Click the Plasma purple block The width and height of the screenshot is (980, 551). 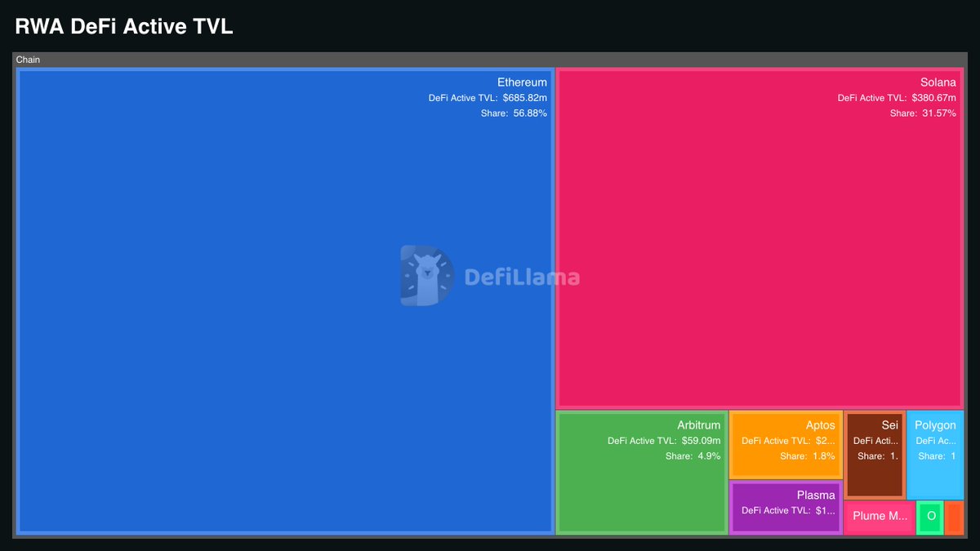click(x=786, y=508)
